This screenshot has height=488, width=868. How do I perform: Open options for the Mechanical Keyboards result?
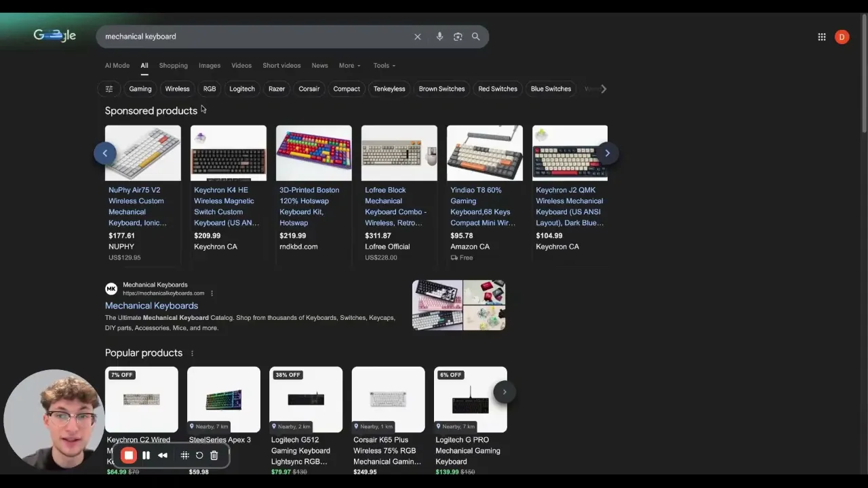point(212,293)
